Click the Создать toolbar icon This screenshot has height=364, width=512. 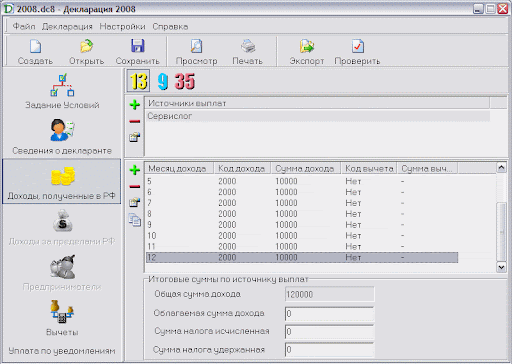[x=35, y=52]
